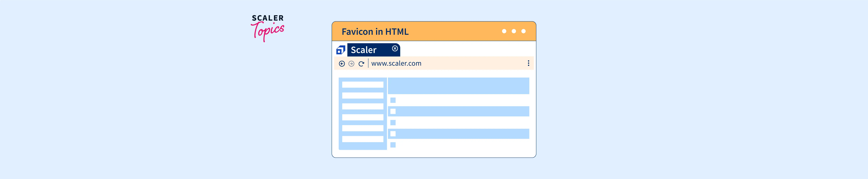
Task: Select the last white sidebar row
Action: [363, 139]
